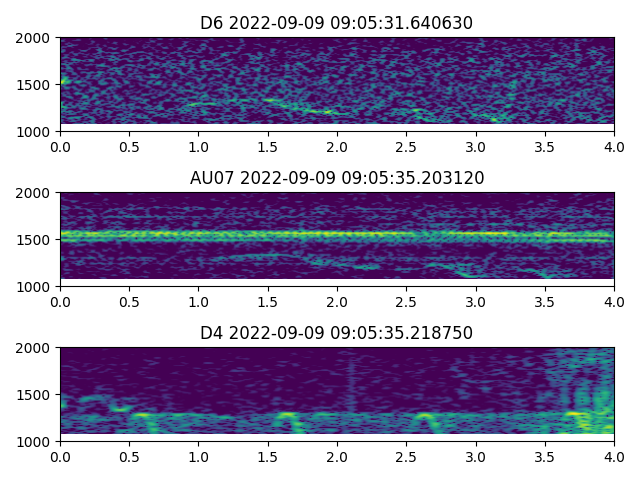Click the D4 spectrogram title text
The height and width of the screenshot is (480, 640).
pos(337,333)
